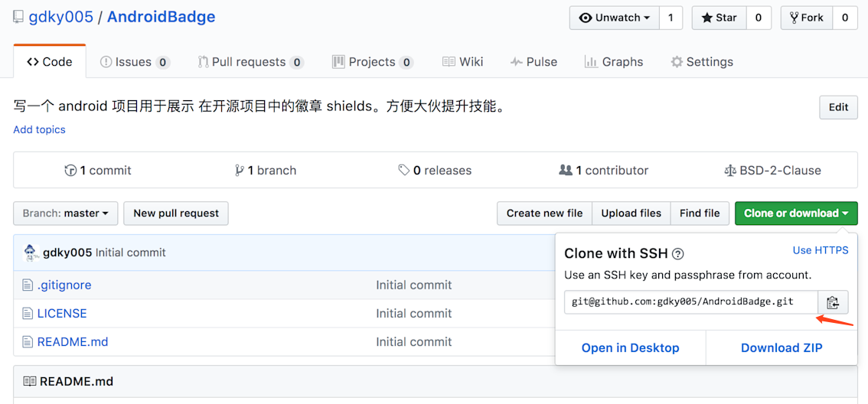Switch to Use HTTPS clone option
The width and height of the screenshot is (868, 404).
821,251
